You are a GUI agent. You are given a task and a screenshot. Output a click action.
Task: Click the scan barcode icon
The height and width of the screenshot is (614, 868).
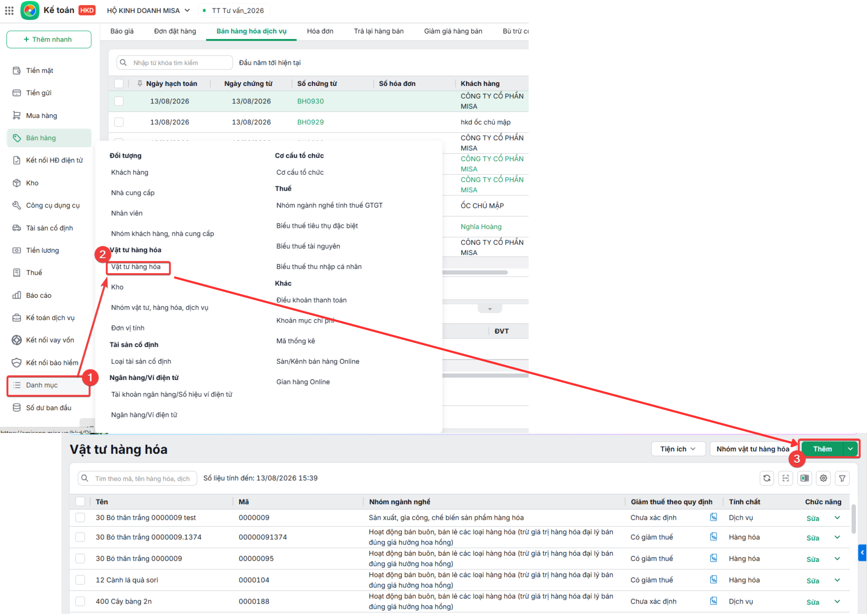[786, 478]
